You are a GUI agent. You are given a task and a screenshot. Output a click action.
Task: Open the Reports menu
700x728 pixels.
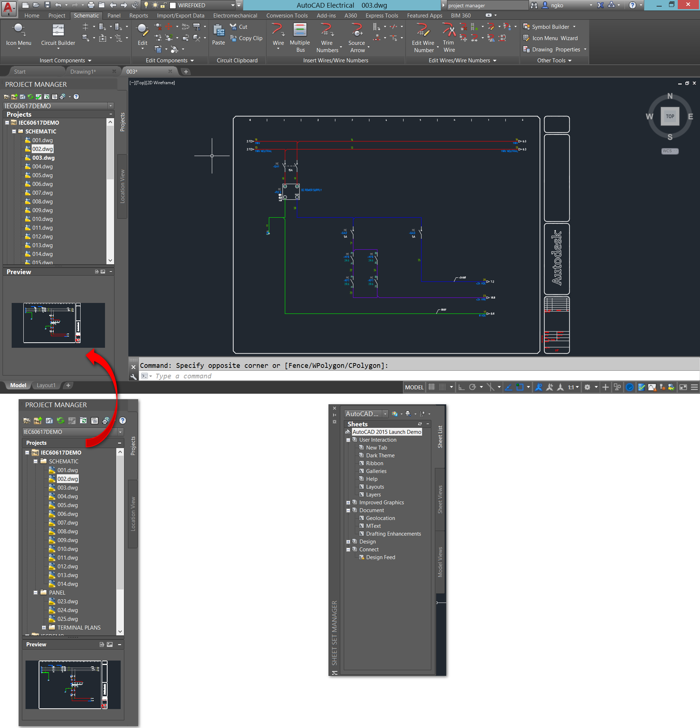(139, 15)
